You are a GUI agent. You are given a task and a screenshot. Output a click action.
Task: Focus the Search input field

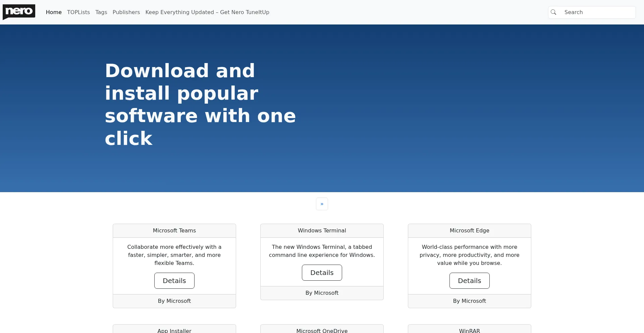(x=597, y=12)
